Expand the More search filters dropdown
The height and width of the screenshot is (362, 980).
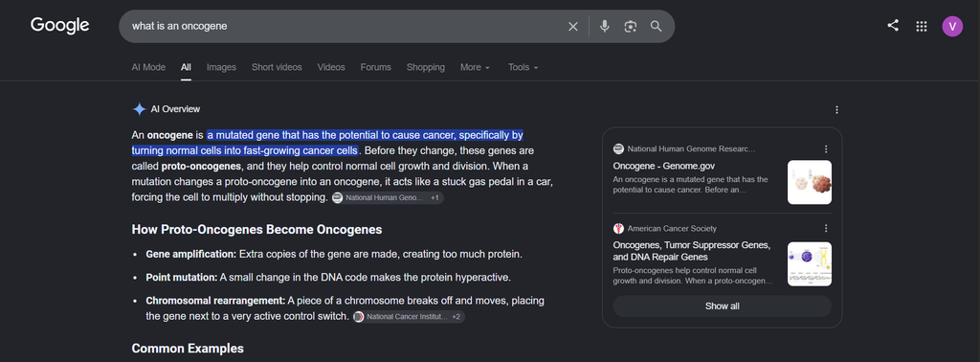pos(475,68)
